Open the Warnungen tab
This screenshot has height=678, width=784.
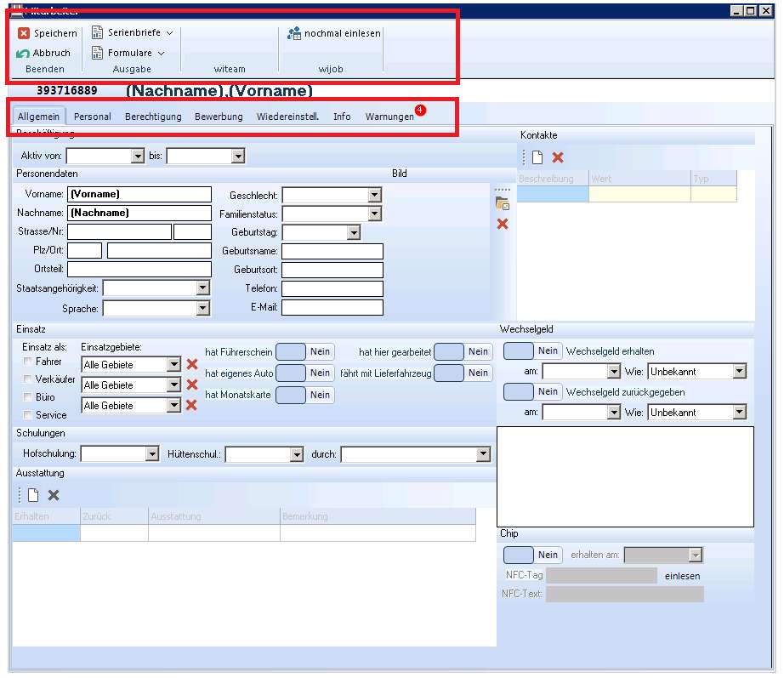(x=389, y=117)
